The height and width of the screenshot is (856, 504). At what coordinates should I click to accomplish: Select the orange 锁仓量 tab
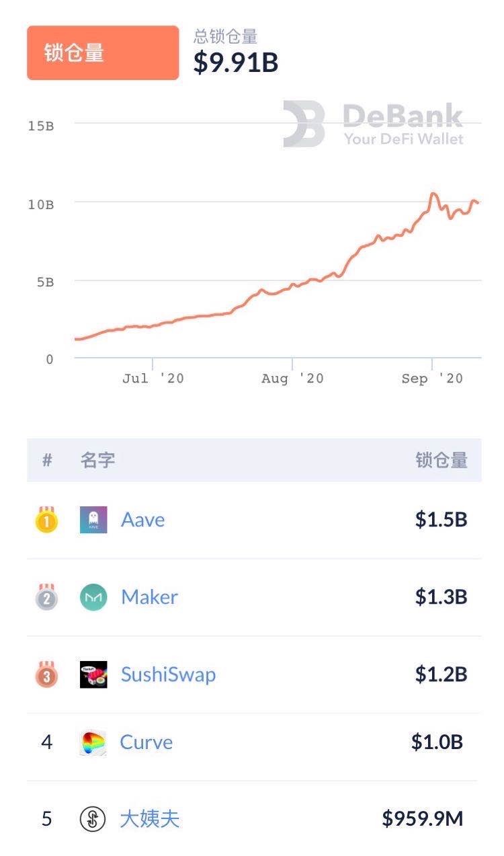(103, 53)
